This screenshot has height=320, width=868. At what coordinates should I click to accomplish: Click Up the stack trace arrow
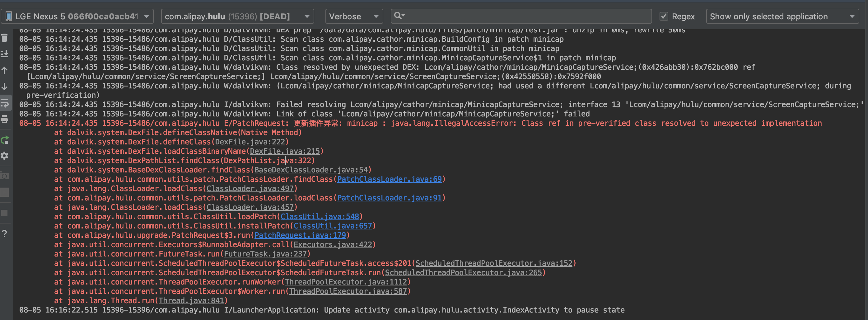[4, 70]
